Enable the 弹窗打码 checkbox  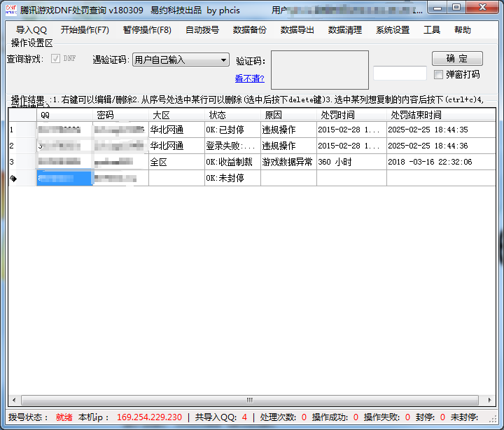click(x=438, y=75)
